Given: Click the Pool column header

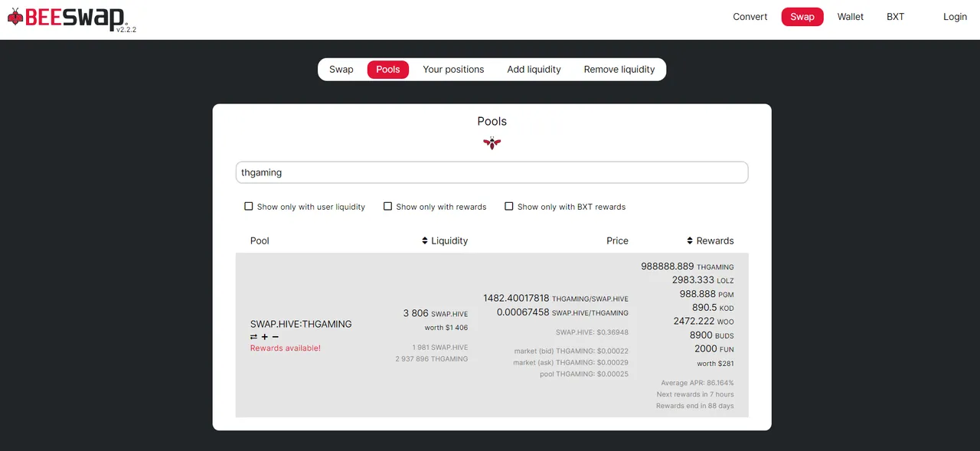Looking at the screenshot, I should click(260, 240).
